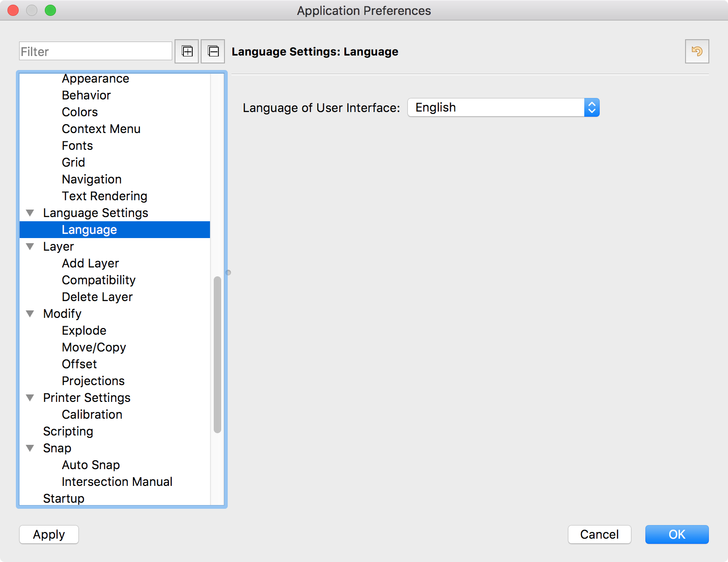This screenshot has width=728, height=562.
Task: Collapse the Language Settings tree section
Action: [x=30, y=213]
